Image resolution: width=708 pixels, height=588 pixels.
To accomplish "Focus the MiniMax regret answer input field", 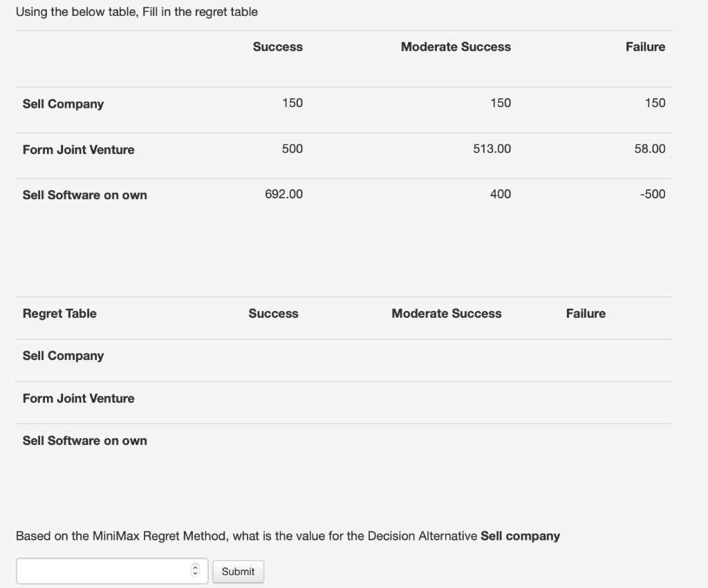I will [x=112, y=571].
